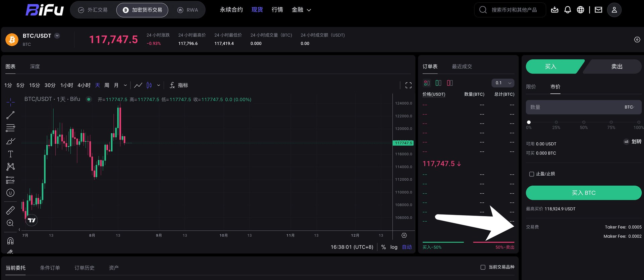Image resolution: width=644 pixels, height=280 pixels.
Task: Open the 订单历史 tab
Action: (x=84, y=268)
